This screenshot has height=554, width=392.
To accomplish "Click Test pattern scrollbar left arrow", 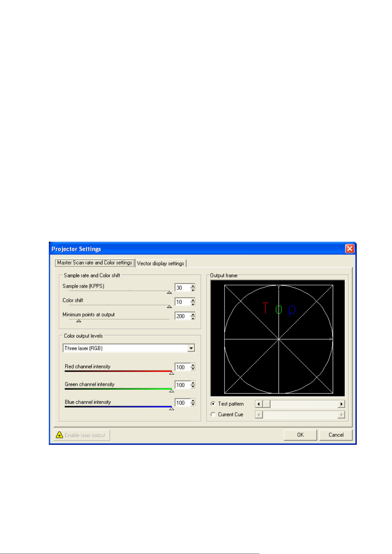I will (259, 404).
